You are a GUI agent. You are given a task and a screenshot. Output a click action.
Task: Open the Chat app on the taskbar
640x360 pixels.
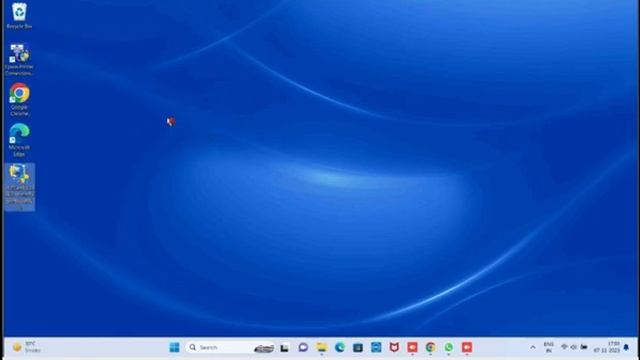tap(303, 347)
